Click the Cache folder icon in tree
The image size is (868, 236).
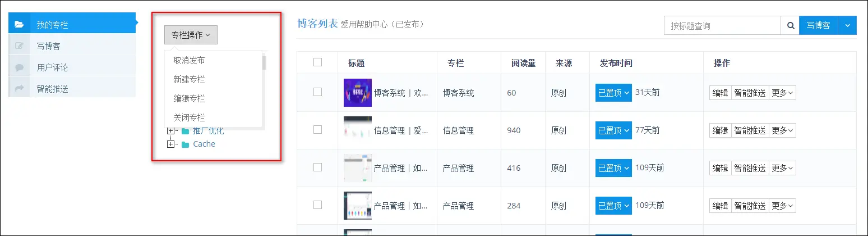pos(185,144)
